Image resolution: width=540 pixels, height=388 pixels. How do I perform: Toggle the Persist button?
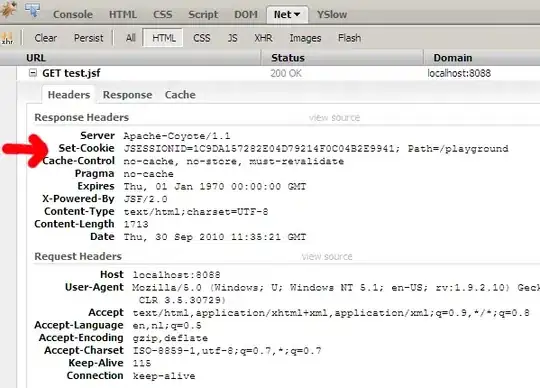(x=89, y=38)
